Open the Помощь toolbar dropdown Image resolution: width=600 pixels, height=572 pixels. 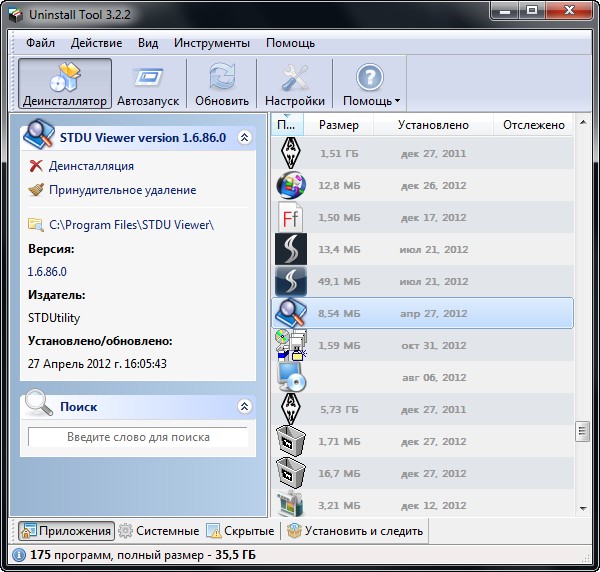point(371,84)
